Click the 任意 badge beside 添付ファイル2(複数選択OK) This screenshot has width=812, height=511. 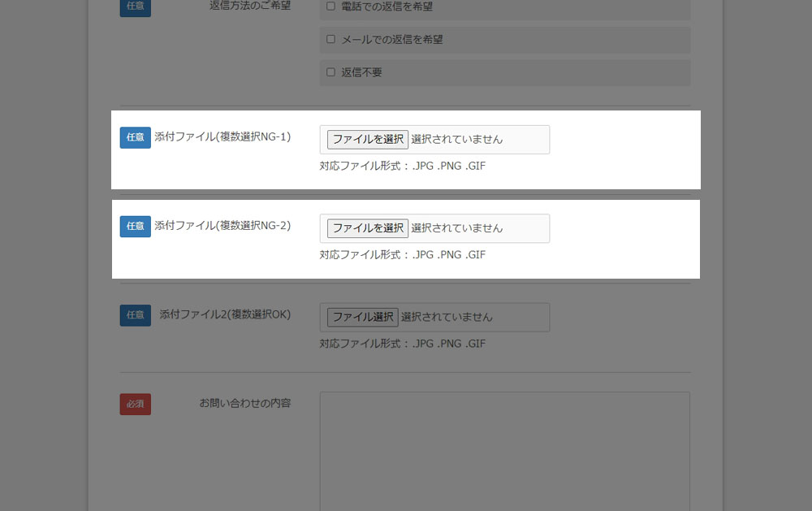(135, 315)
